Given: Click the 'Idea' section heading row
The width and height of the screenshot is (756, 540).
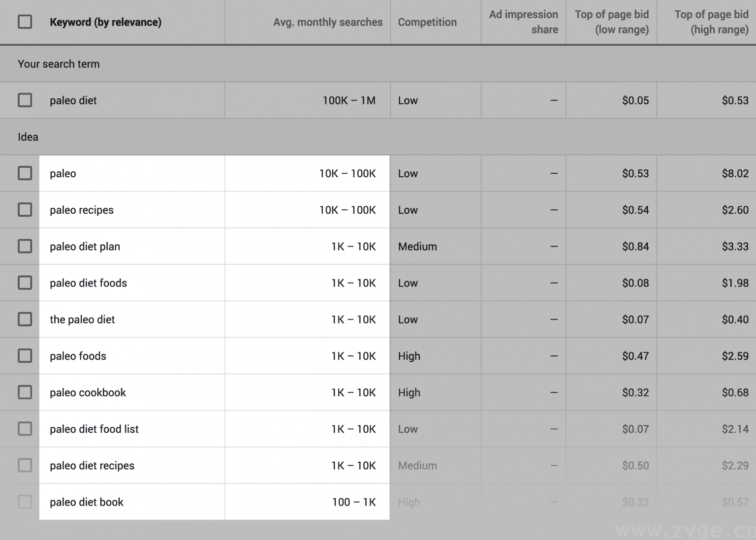Looking at the screenshot, I should pyautogui.click(x=28, y=137).
